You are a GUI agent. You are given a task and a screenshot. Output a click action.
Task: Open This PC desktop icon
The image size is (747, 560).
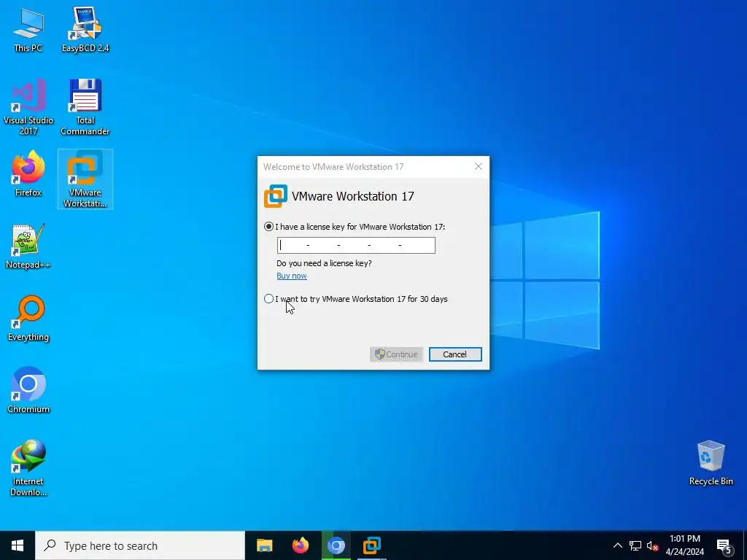pos(28,29)
